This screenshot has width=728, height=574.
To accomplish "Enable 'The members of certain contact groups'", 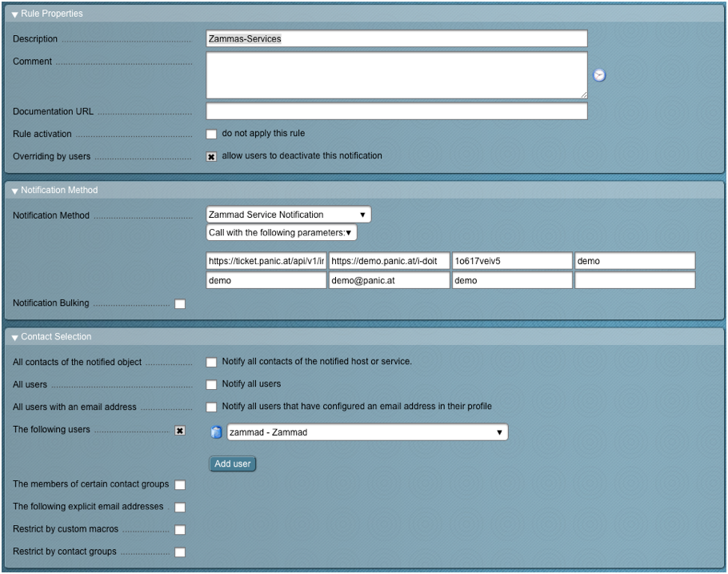I will (180, 485).
